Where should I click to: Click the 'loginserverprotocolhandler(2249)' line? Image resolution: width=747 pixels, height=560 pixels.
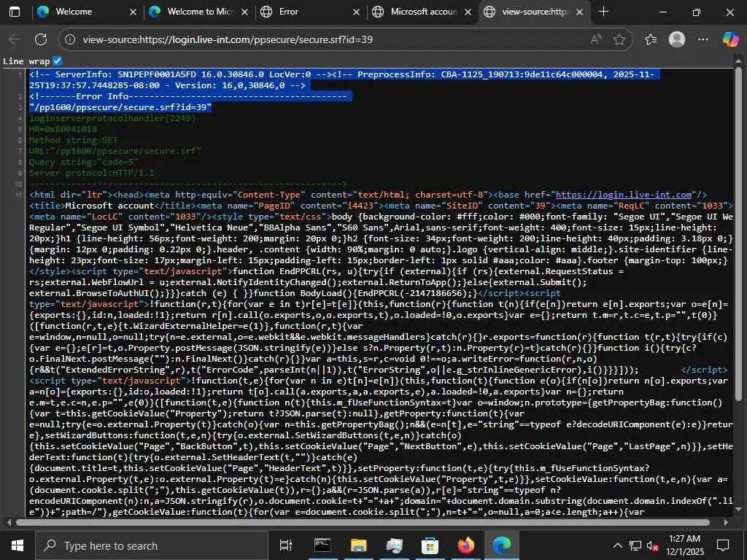(x=112, y=118)
